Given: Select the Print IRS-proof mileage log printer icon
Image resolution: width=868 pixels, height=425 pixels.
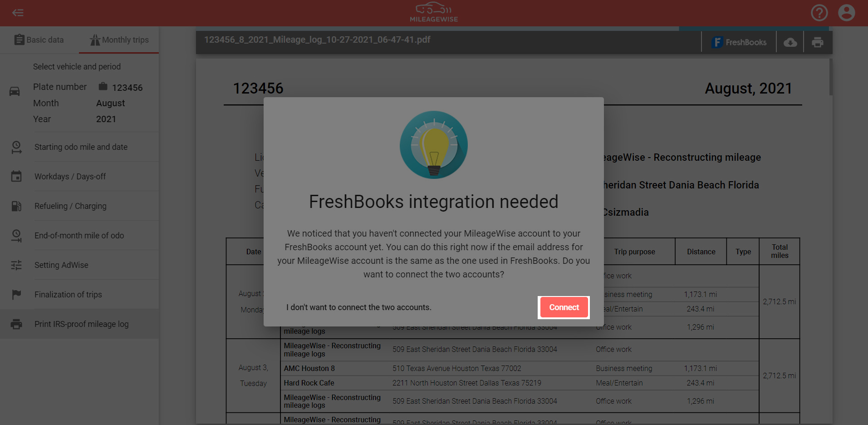Looking at the screenshot, I should point(17,324).
